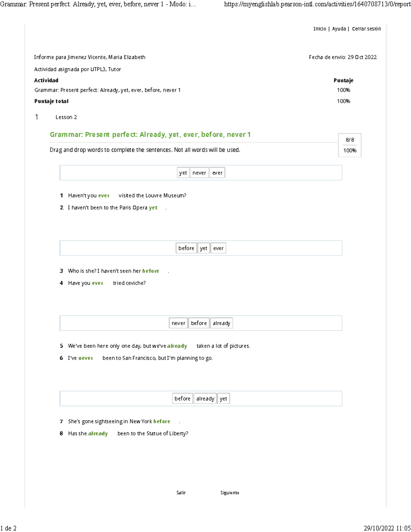Pick "ever" chip in second word bank

218,248
